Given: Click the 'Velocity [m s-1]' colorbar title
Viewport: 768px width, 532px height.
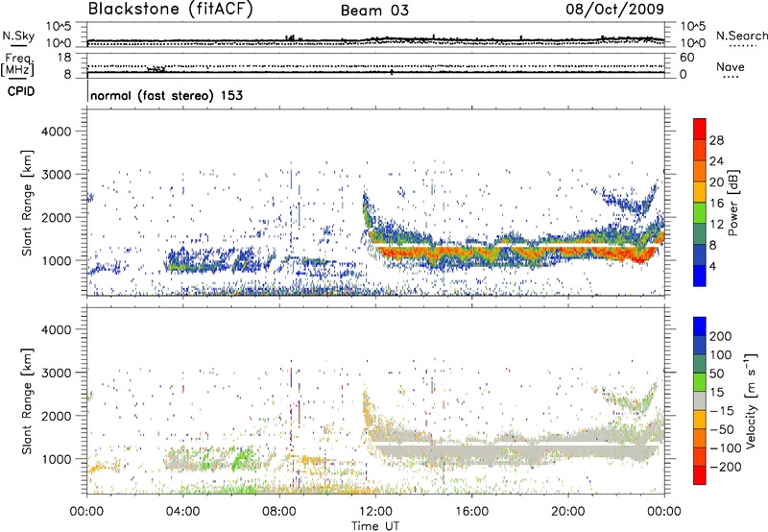Looking at the screenshot, I should click(x=751, y=400).
